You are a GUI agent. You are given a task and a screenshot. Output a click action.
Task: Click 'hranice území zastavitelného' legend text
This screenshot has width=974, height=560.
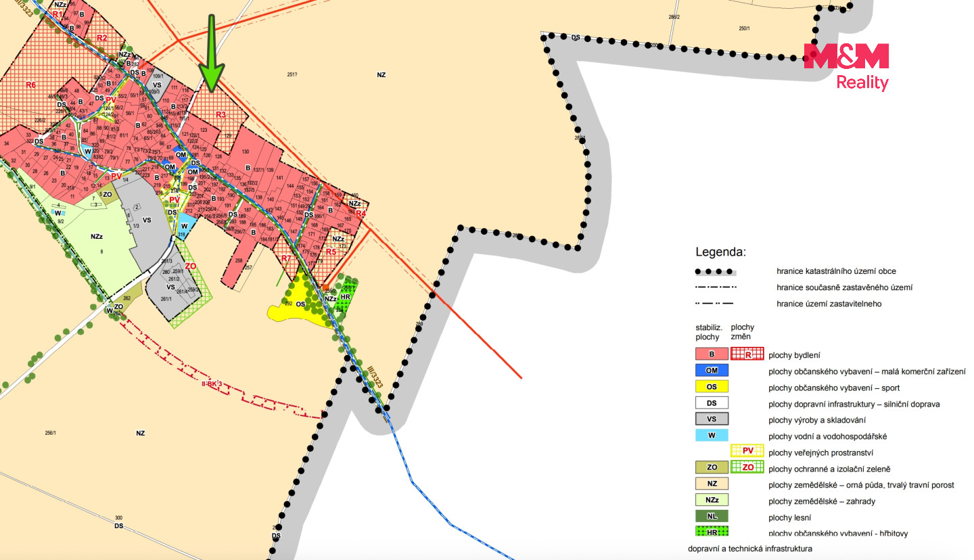click(x=829, y=304)
